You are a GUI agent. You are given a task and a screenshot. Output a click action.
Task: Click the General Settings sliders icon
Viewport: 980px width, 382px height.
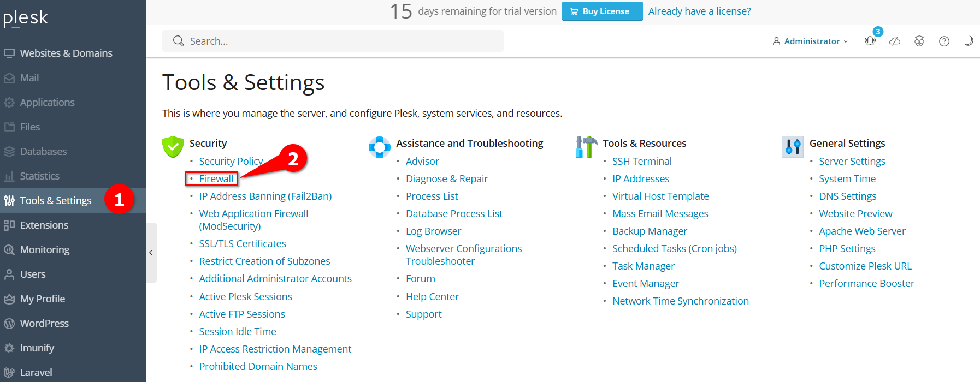(793, 147)
